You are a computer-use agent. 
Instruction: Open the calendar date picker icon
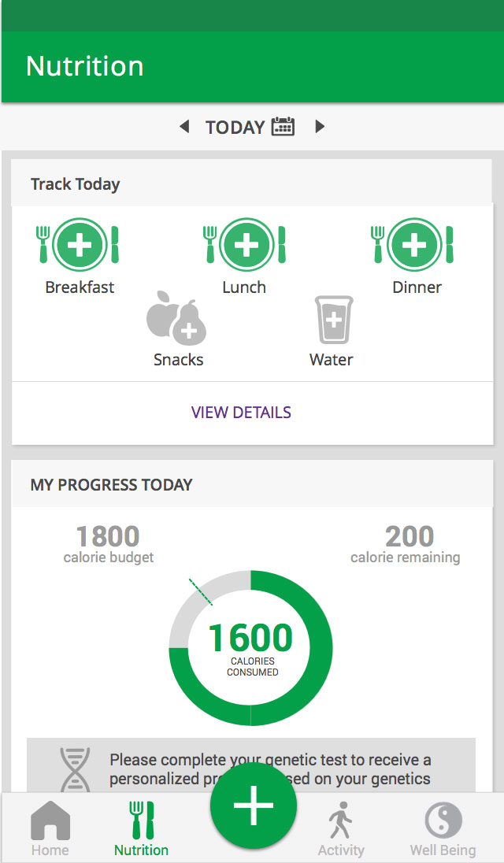coord(283,127)
